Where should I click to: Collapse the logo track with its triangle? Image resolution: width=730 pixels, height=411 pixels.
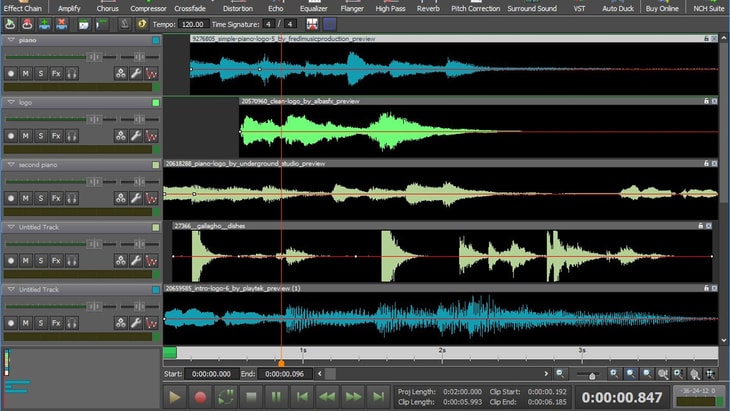click(x=11, y=102)
